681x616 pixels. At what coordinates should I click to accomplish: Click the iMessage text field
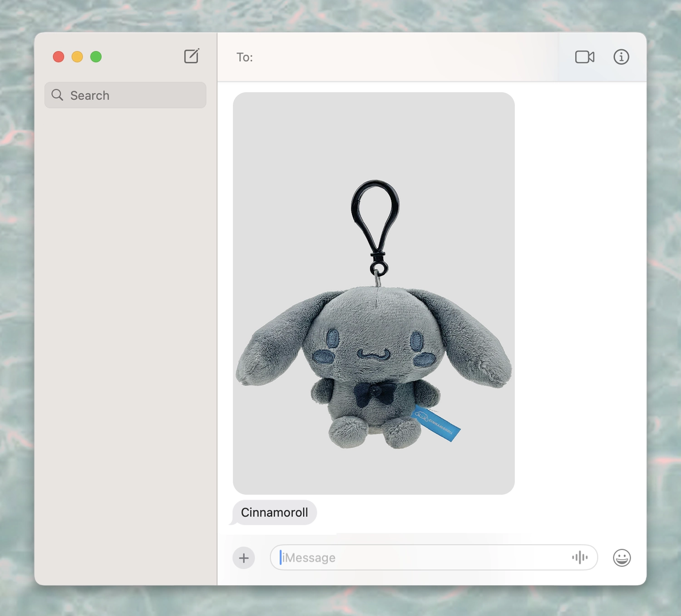[434, 557]
